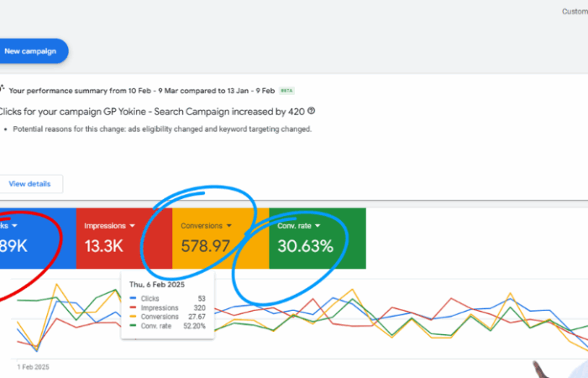Select the 578.97 Conversions value on yellow card
Viewport: 588px width, 378px height.
click(x=206, y=246)
